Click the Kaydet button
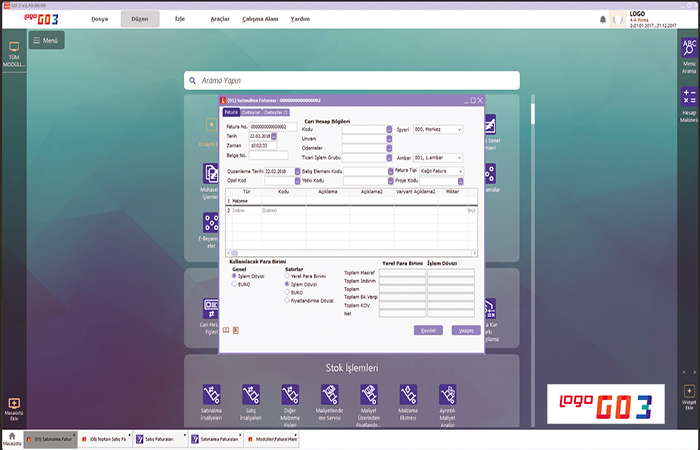Image resolution: width=700 pixels, height=450 pixels. click(428, 329)
